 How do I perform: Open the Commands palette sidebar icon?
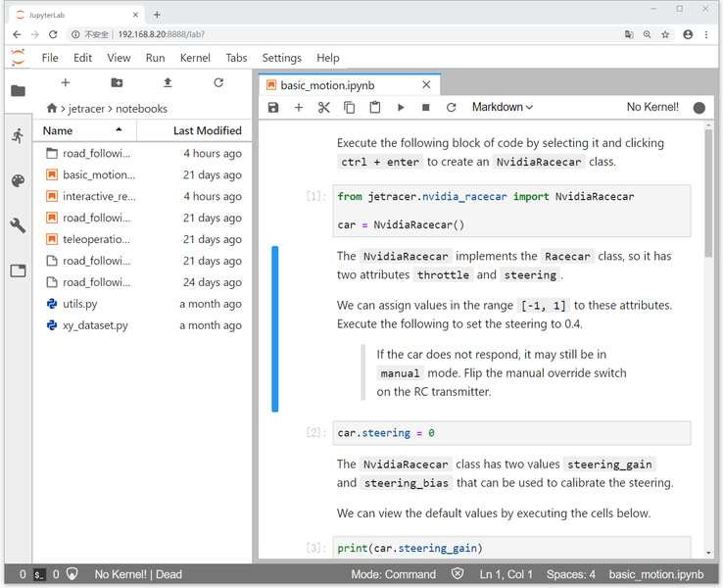pyautogui.click(x=18, y=180)
